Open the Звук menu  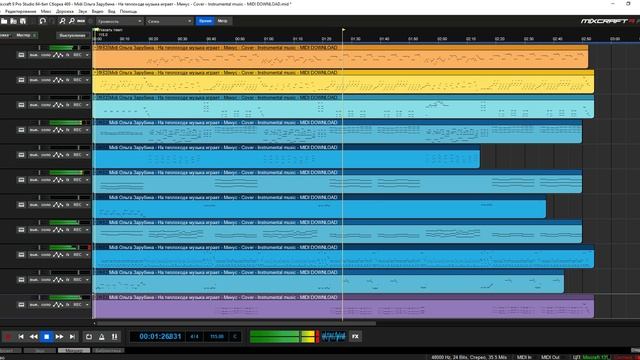tap(82, 11)
